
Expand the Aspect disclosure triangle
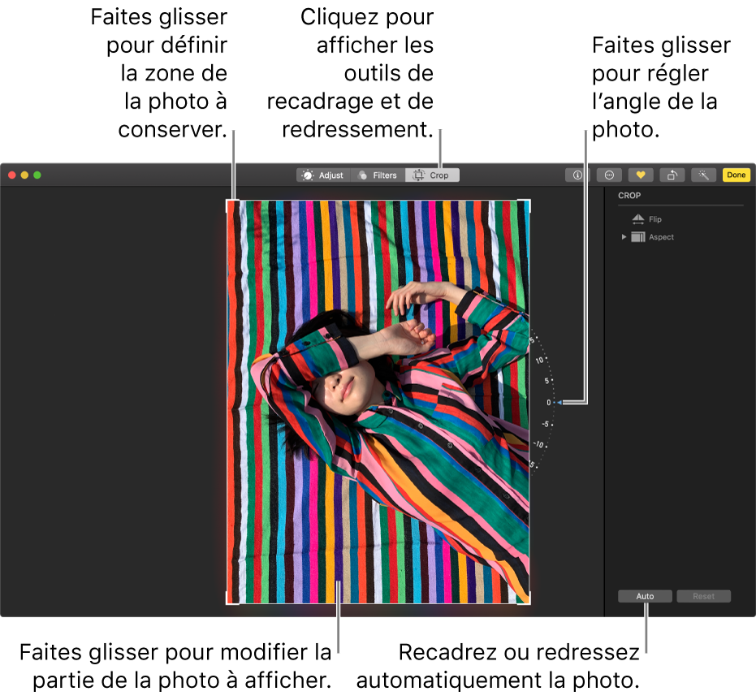(624, 237)
